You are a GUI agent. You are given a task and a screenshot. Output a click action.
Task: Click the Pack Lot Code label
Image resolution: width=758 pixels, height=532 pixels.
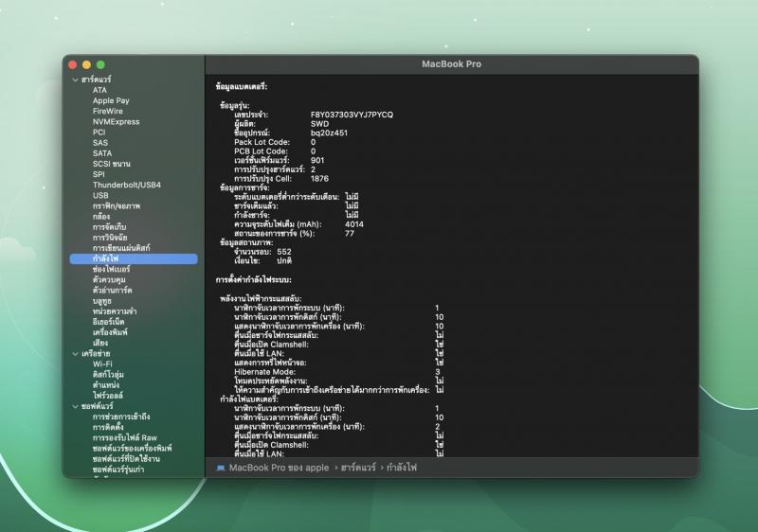pos(262,142)
